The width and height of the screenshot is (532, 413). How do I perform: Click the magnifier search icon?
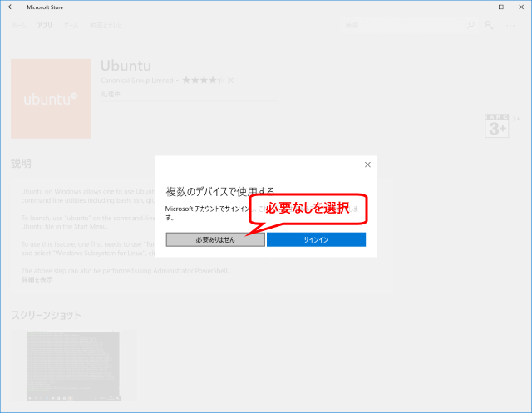coord(470,25)
